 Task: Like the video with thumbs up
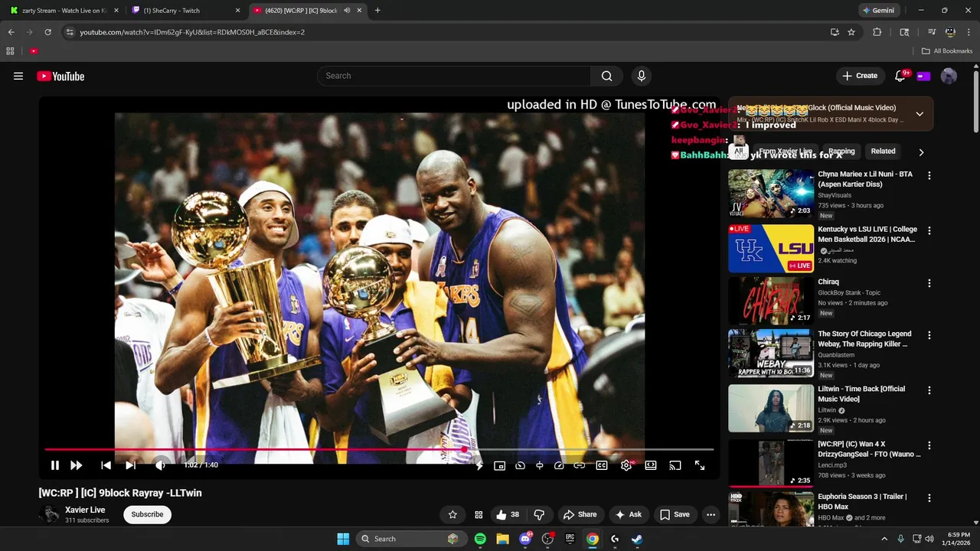tap(508, 514)
